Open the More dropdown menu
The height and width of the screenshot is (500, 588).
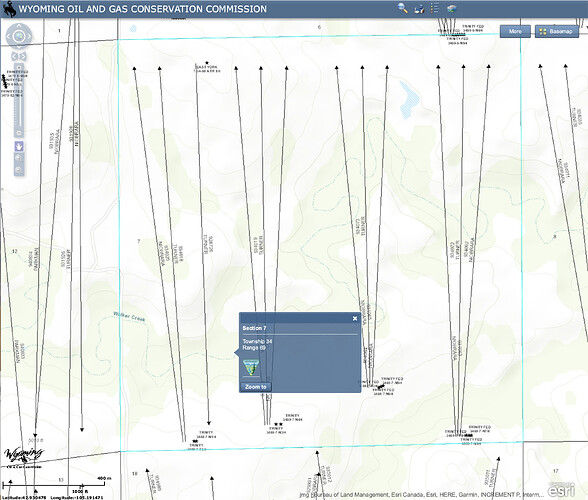pos(515,32)
